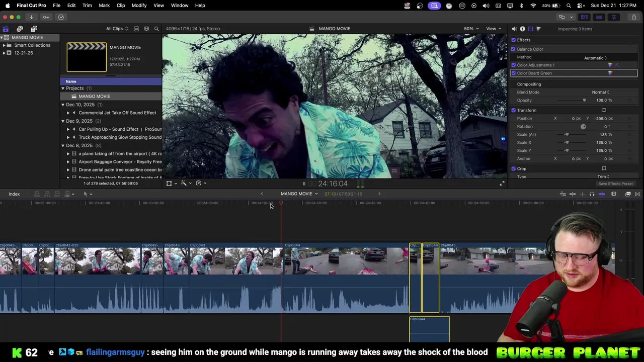The height and width of the screenshot is (362, 644).
Task: Show the Transitions browser in timeline
Action: 637,194
